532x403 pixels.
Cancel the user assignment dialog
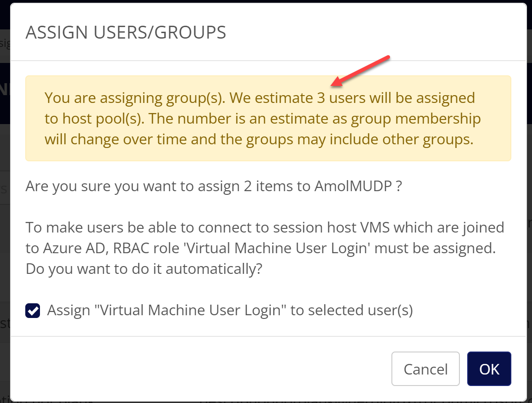coord(425,369)
